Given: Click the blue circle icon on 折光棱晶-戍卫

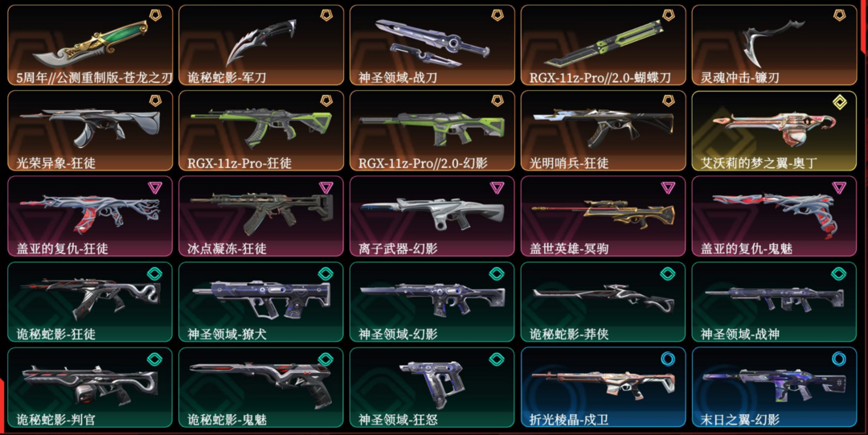Looking at the screenshot, I should [668, 359].
